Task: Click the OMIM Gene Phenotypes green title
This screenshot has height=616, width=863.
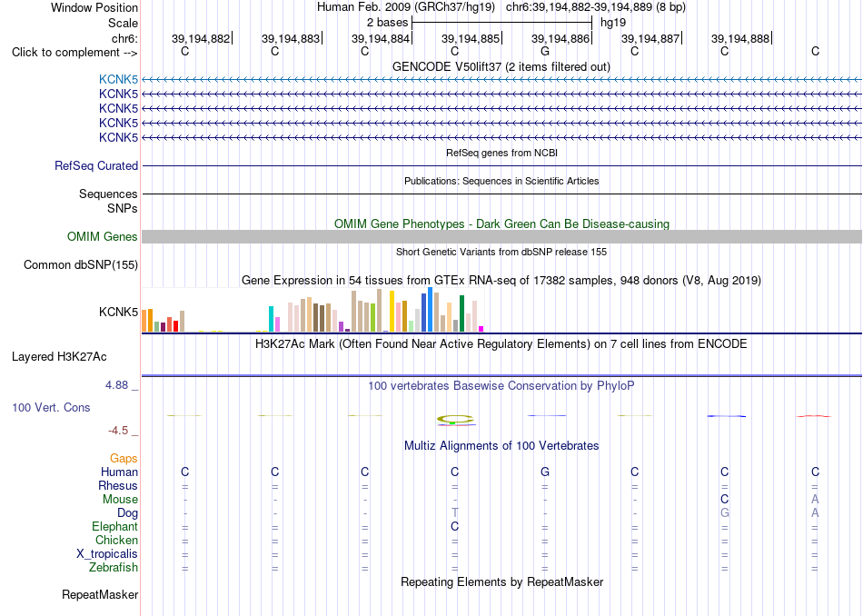Action: pyautogui.click(x=502, y=224)
